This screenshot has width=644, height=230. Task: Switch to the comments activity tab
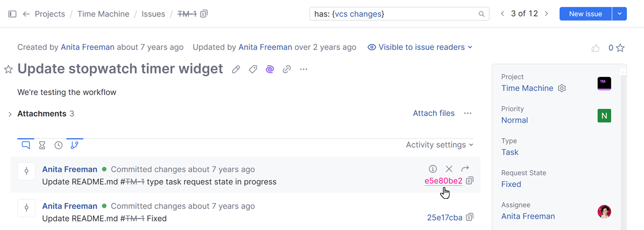pos(26,145)
